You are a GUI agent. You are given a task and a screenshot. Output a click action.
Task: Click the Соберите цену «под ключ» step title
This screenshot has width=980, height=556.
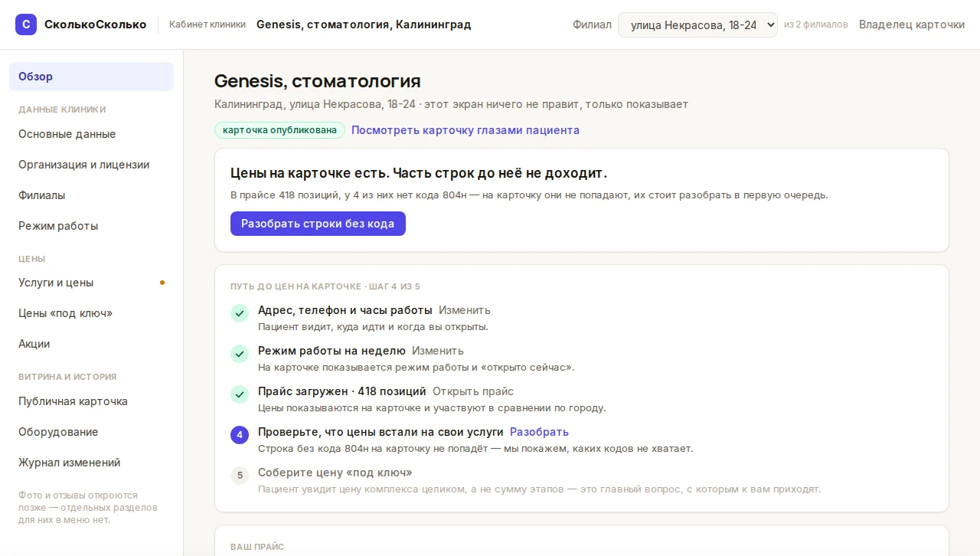click(335, 473)
